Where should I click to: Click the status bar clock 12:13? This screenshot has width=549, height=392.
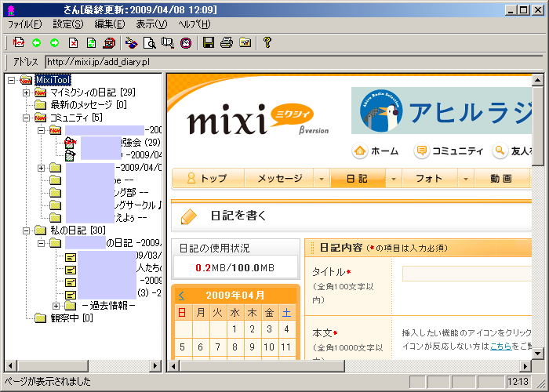518,382
